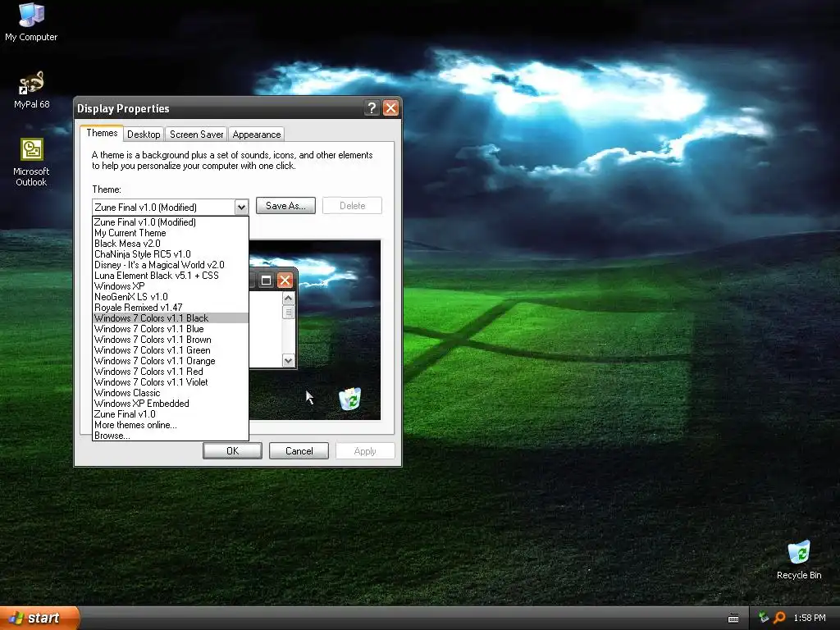Pick the unmodified 'Zune Final v1.0' entry

pos(171,414)
